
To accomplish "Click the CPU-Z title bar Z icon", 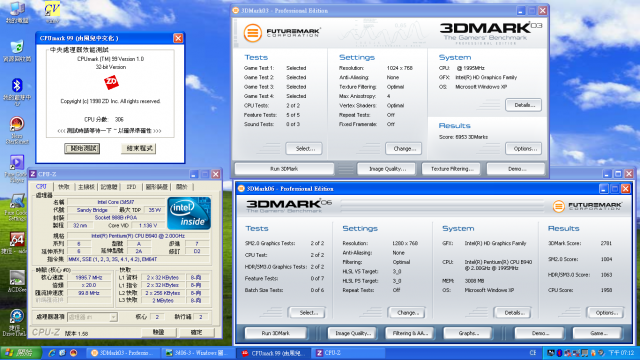I will (x=33, y=174).
